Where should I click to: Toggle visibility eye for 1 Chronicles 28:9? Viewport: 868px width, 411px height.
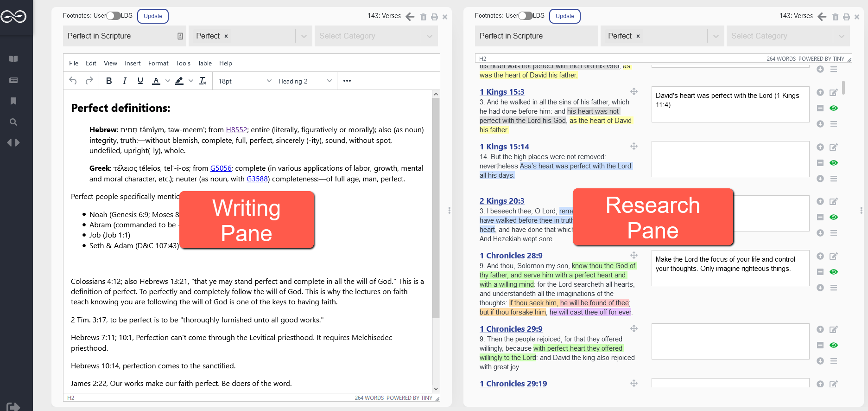[x=833, y=272]
